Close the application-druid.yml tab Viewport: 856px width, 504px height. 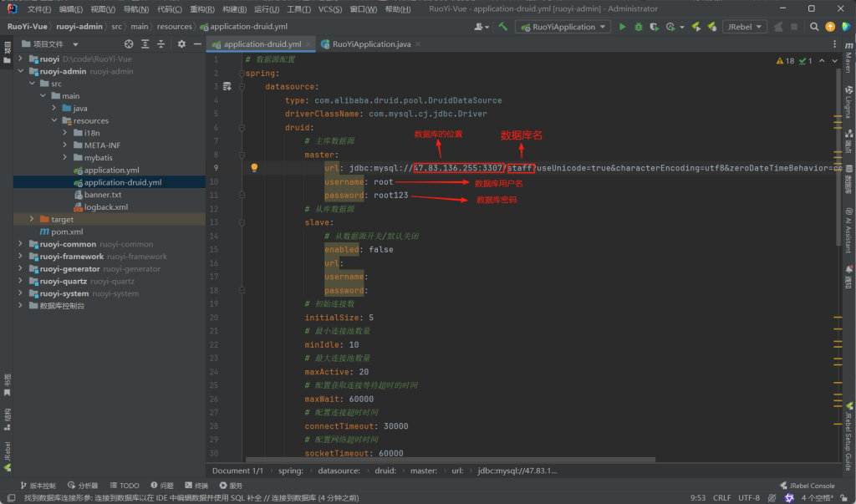(x=308, y=44)
